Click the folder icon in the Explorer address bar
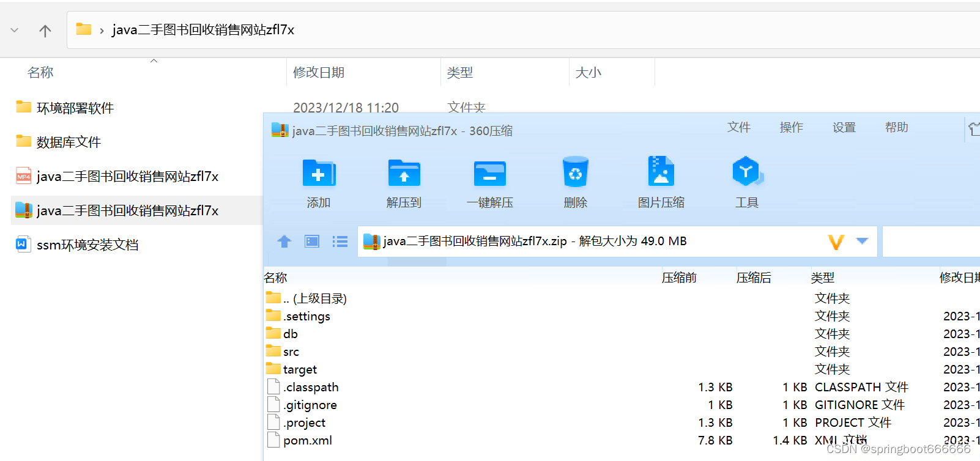Viewport: 980px width, 461px height. click(83, 29)
